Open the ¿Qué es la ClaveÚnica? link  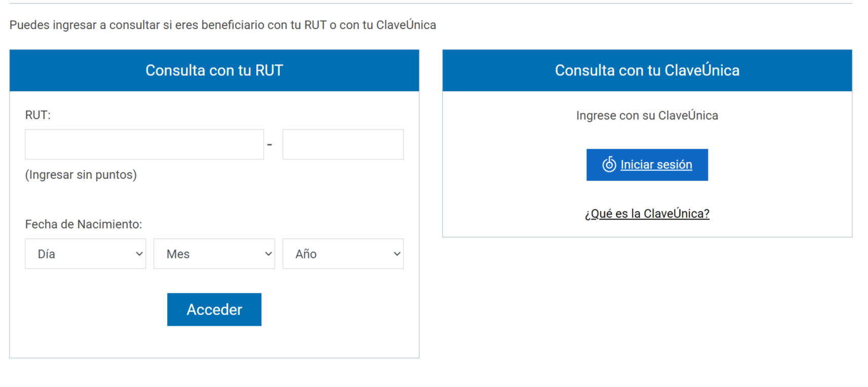pos(647,213)
